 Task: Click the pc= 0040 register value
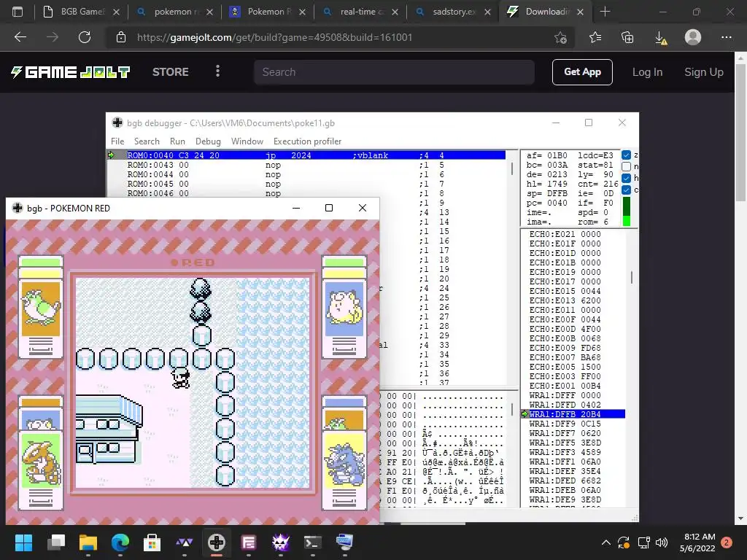[x=547, y=203]
